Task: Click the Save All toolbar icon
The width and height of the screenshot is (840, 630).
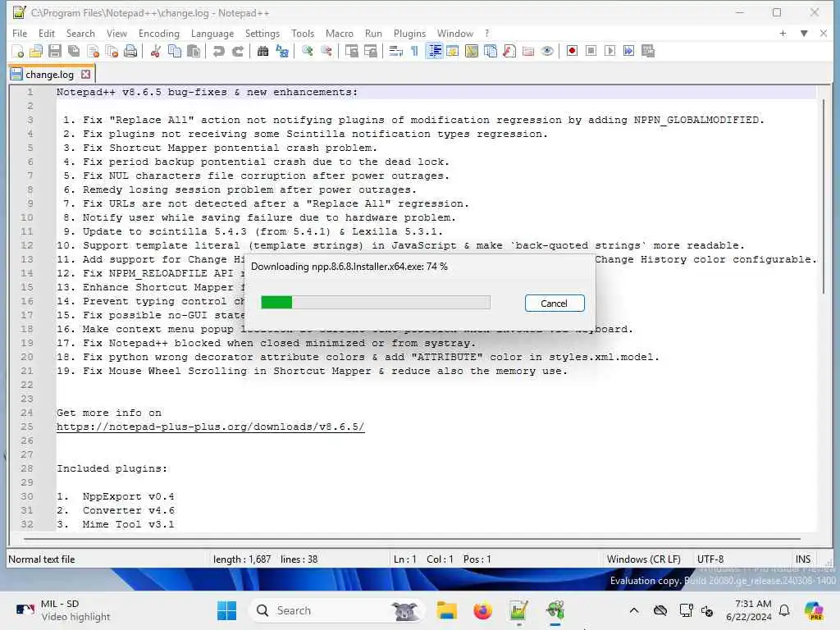Action: tap(74, 52)
